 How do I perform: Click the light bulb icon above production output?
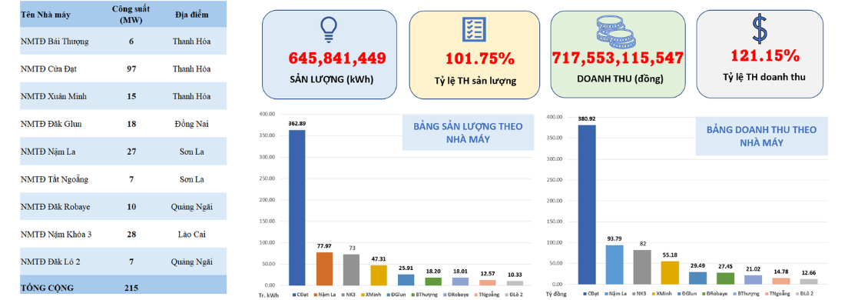click(x=329, y=30)
